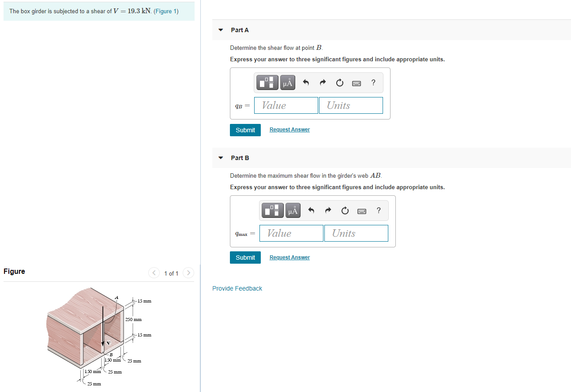Open keyboard shortcuts in Part A toolbar
The image size is (571, 392).
tap(356, 82)
